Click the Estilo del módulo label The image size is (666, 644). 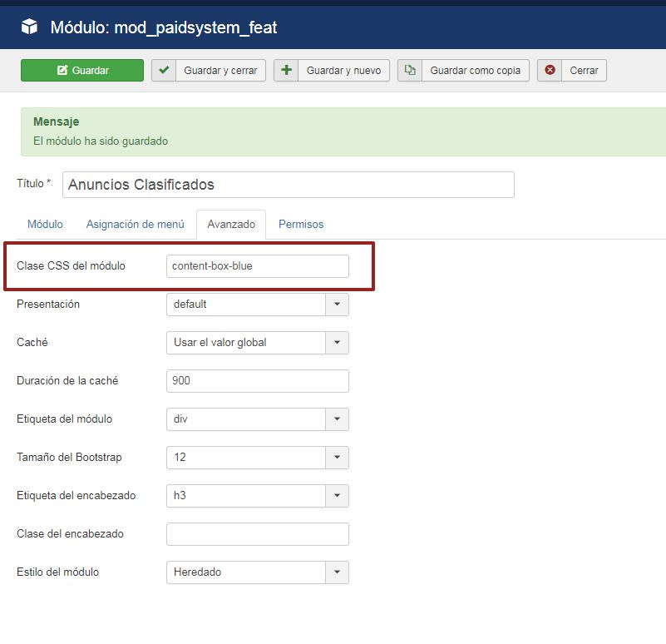point(57,572)
